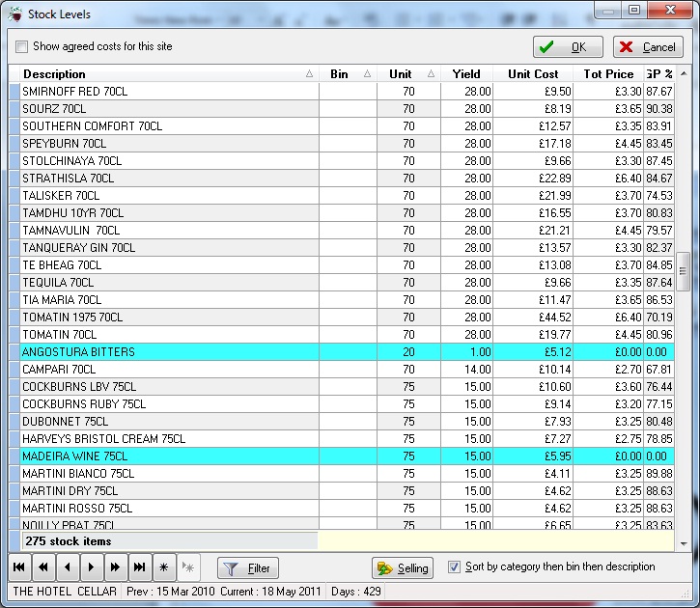700x608 pixels.
Task: Sort by Unit column header
Action: click(x=409, y=74)
